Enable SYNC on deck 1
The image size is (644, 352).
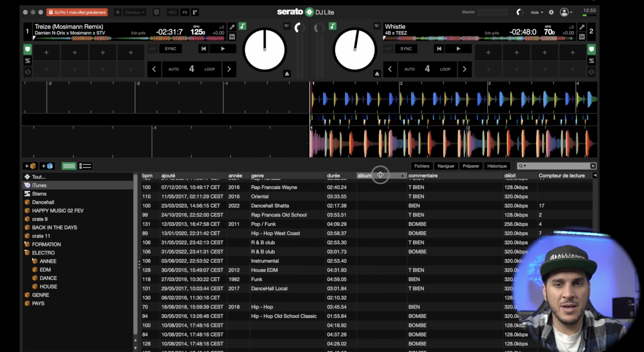click(170, 49)
